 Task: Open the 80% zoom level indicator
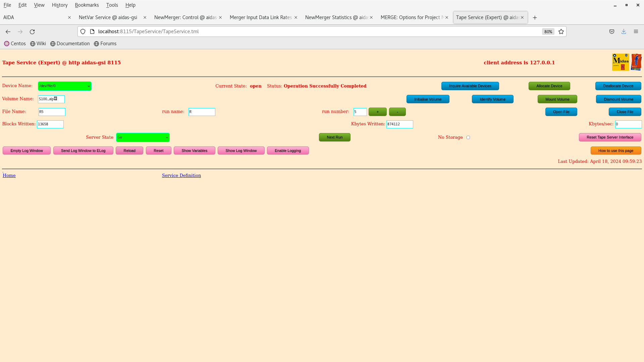point(548,32)
